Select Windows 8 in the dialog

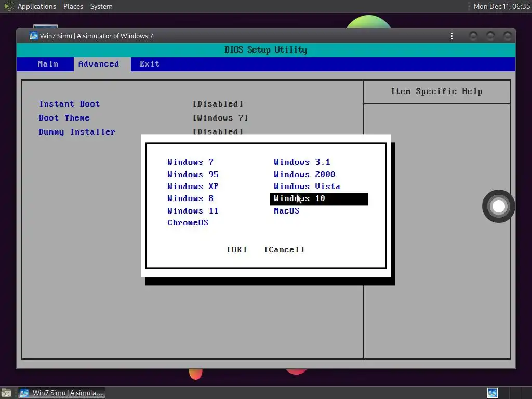point(190,198)
